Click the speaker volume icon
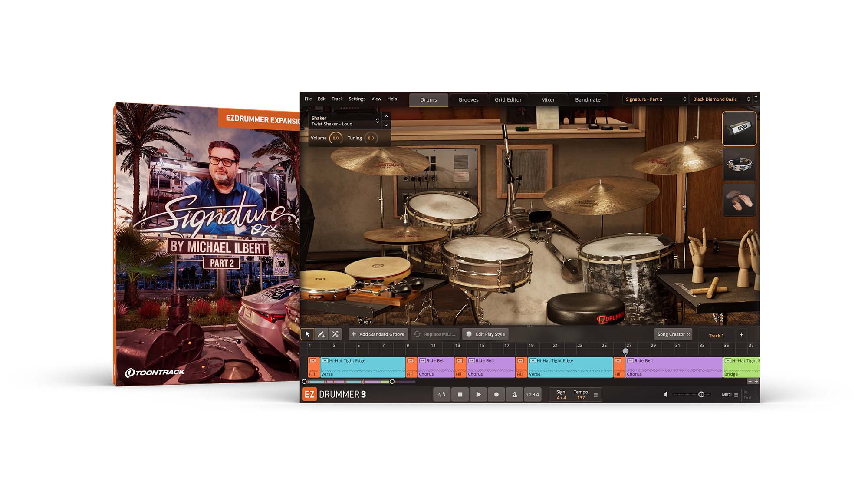 (665, 394)
